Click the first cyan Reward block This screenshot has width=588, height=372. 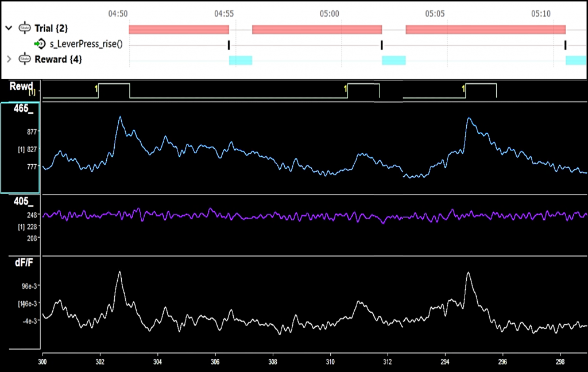click(x=241, y=60)
